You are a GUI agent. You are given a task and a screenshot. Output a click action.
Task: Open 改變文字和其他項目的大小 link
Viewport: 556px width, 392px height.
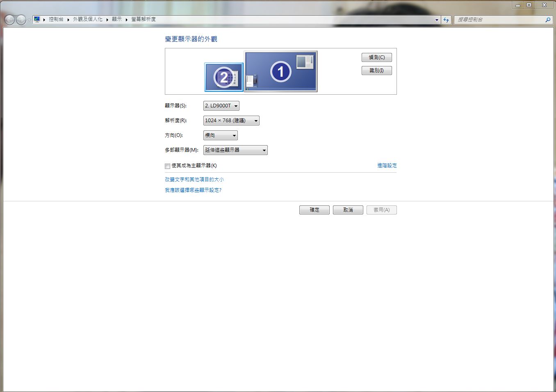point(194,180)
